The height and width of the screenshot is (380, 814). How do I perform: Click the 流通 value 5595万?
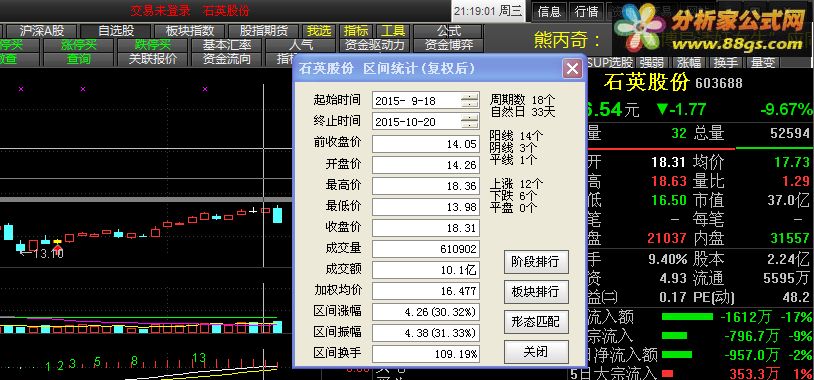[786, 278]
